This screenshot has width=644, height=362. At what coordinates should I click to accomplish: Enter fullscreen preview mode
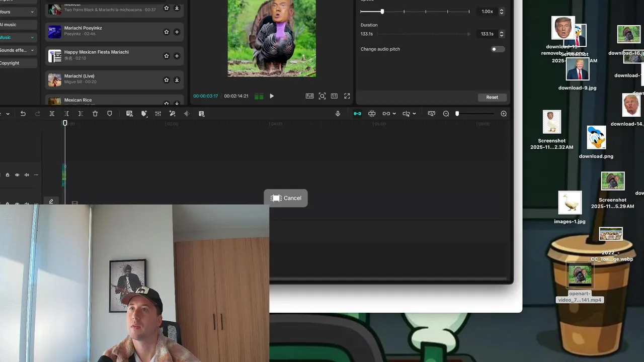coord(347,96)
